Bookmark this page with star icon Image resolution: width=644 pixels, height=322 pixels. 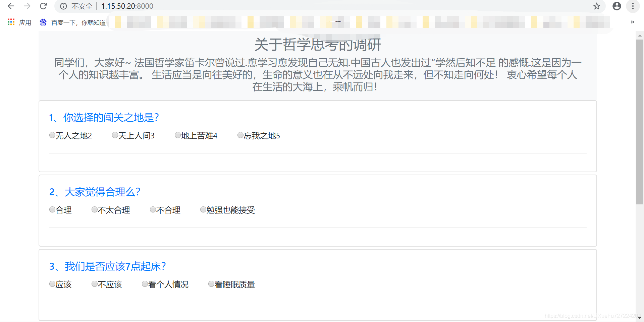click(x=596, y=6)
